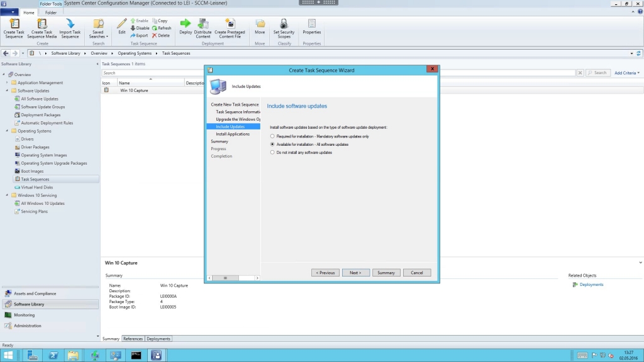Click Distribute Content icon
Viewport: 644px width, 362px height.
click(x=203, y=28)
